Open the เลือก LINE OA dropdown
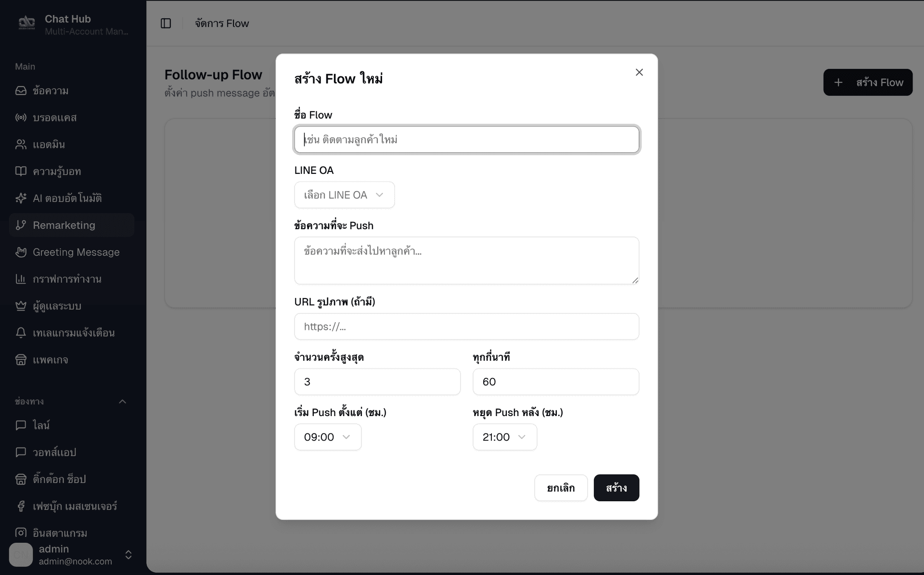Image resolution: width=924 pixels, height=575 pixels. (344, 195)
